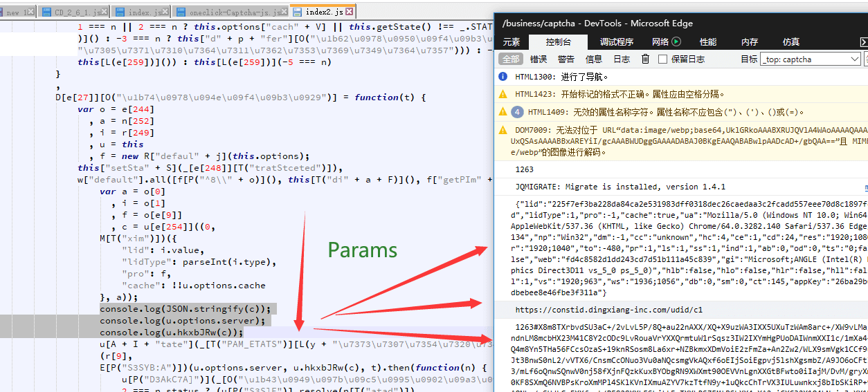The height and width of the screenshot is (392, 868).
Task: Click the blue info icon beside HTML1300
Action: [x=504, y=77]
